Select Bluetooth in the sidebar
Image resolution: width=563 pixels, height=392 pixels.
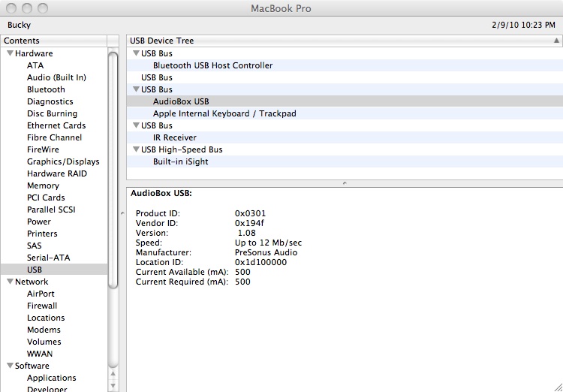(46, 89)
